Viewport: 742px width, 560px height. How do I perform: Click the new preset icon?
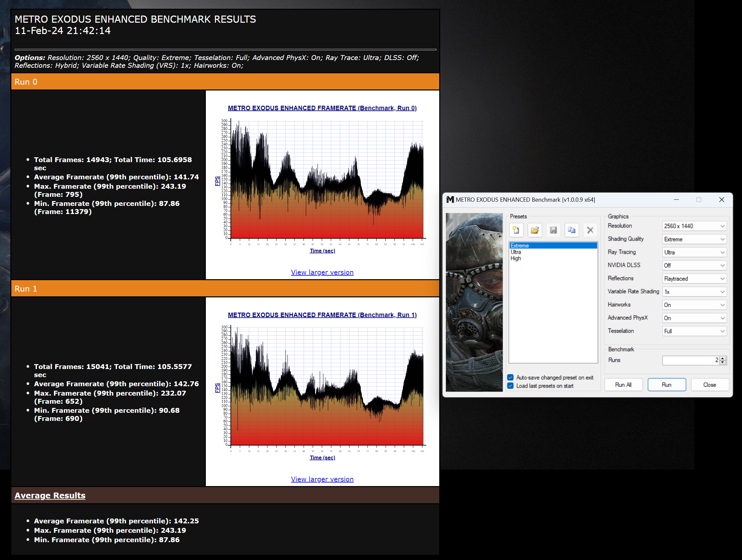(x=516, y=230)
